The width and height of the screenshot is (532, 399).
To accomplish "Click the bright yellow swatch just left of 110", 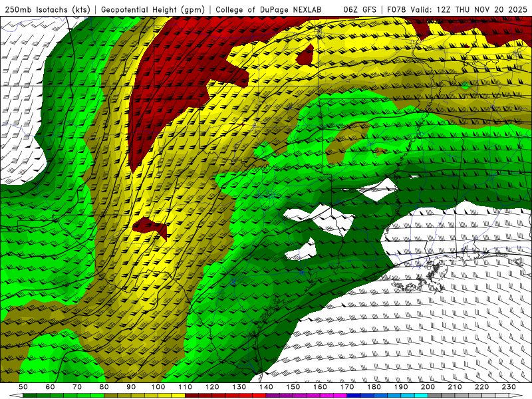I will point(178,396).
